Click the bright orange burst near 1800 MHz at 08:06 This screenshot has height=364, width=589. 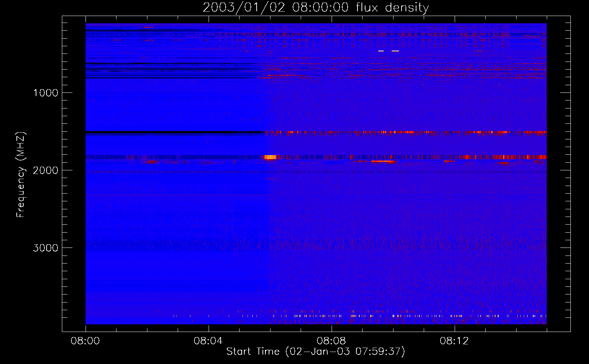coord(270,157)
